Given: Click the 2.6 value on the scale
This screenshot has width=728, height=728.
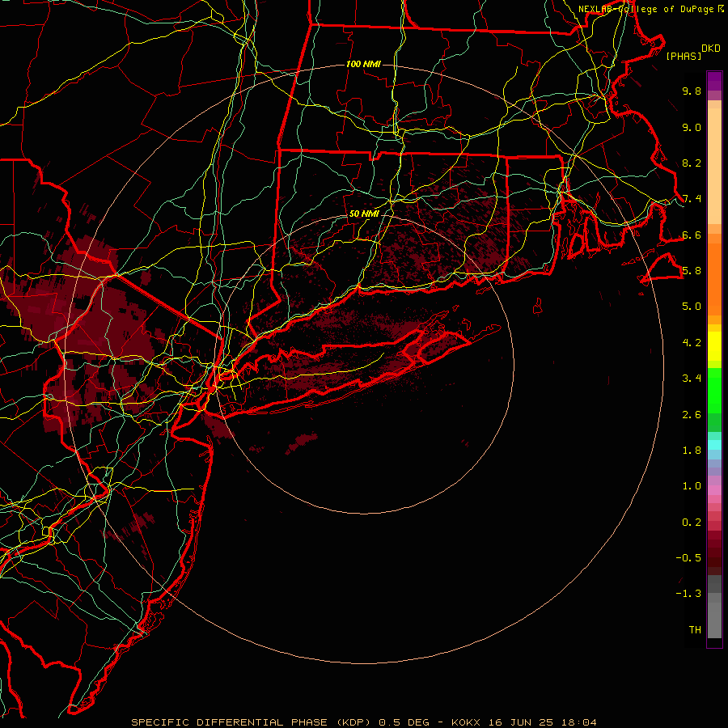Looking at the screenshot, I should 692,415.
